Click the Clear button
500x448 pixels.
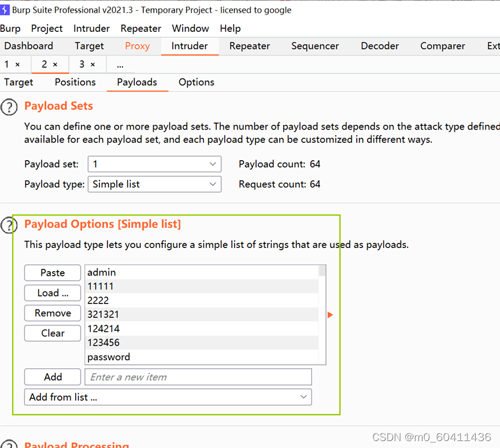point(53,333)
